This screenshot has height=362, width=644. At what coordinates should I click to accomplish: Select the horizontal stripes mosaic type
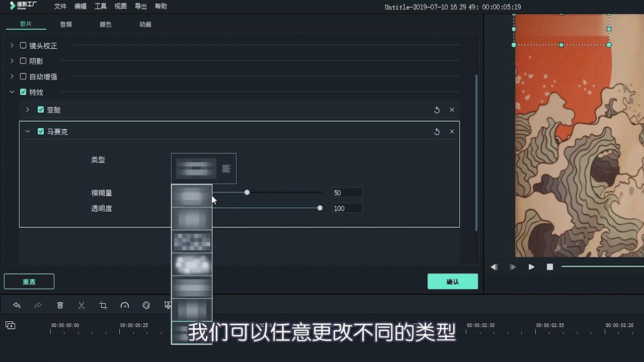coord(192,287)
